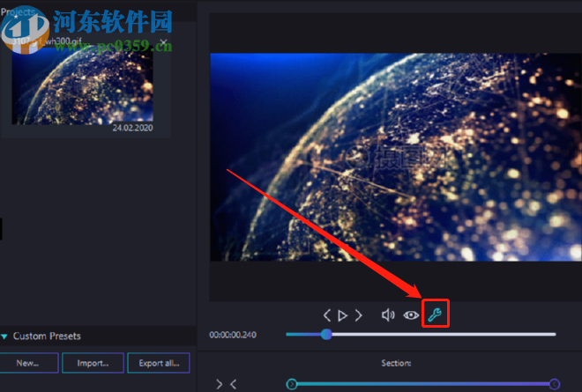Open the wrench settings icon

coord(435,314)
